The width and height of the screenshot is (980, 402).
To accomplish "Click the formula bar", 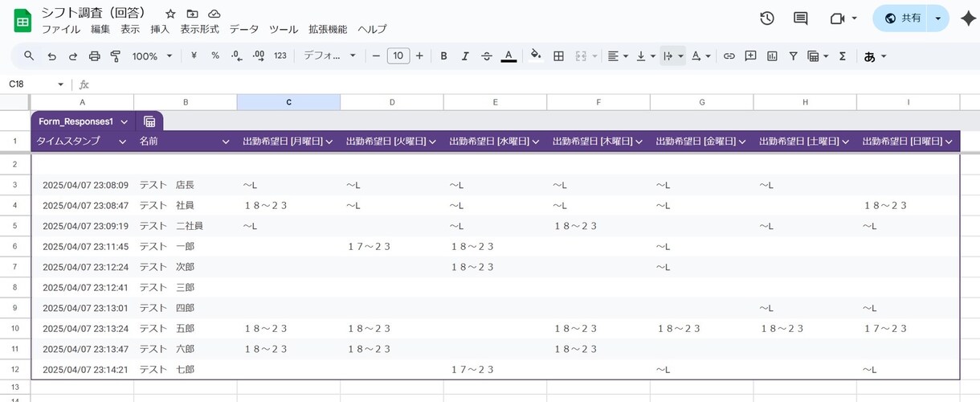I will pyautogui.click(x=534, y=84).
